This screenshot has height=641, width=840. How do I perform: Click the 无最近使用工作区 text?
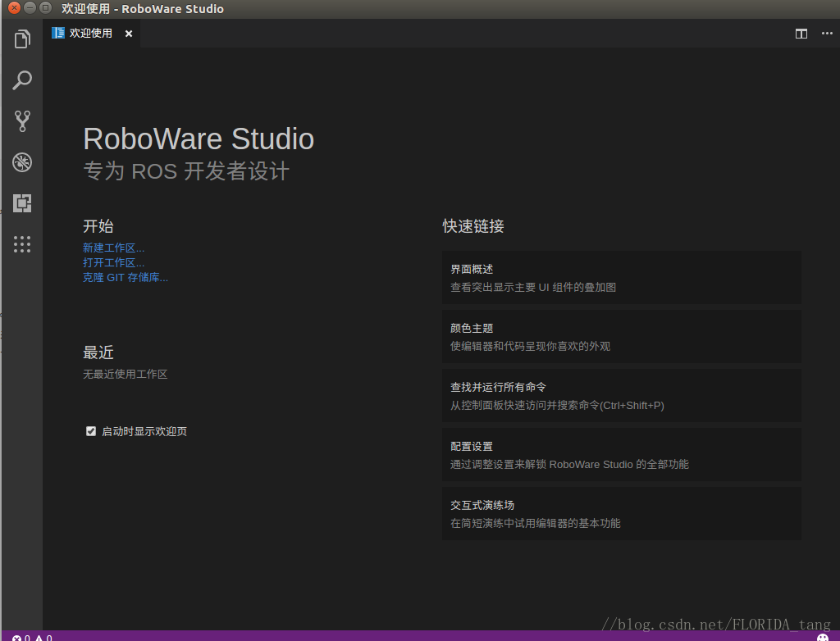126,375
